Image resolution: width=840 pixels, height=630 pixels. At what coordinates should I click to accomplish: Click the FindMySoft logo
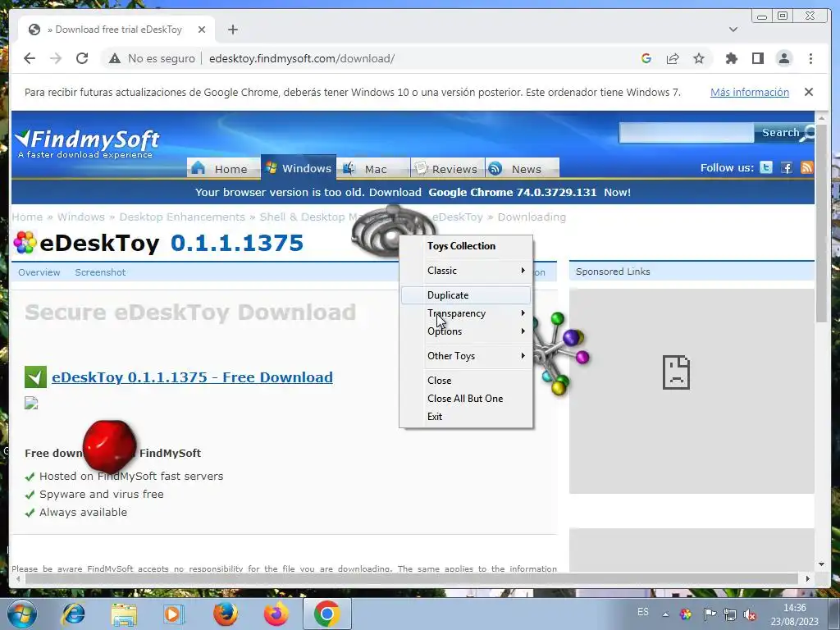point(87,144)
